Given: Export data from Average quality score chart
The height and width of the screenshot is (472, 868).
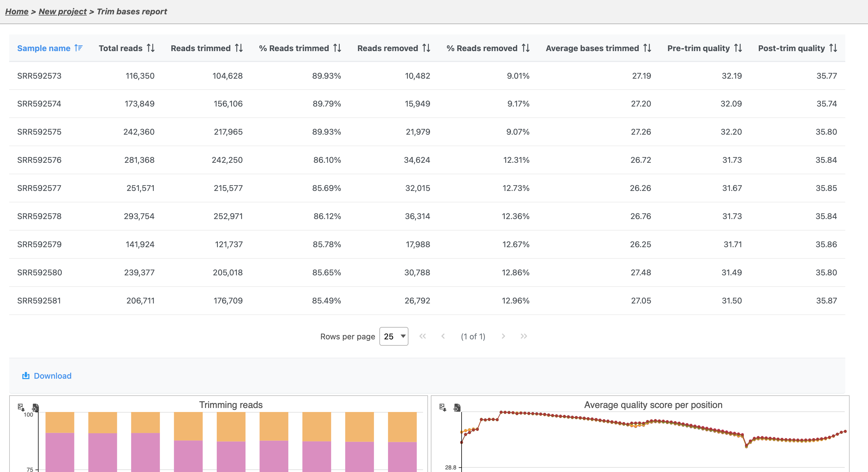Looking at the screenshot, I should tap(457, 407).
